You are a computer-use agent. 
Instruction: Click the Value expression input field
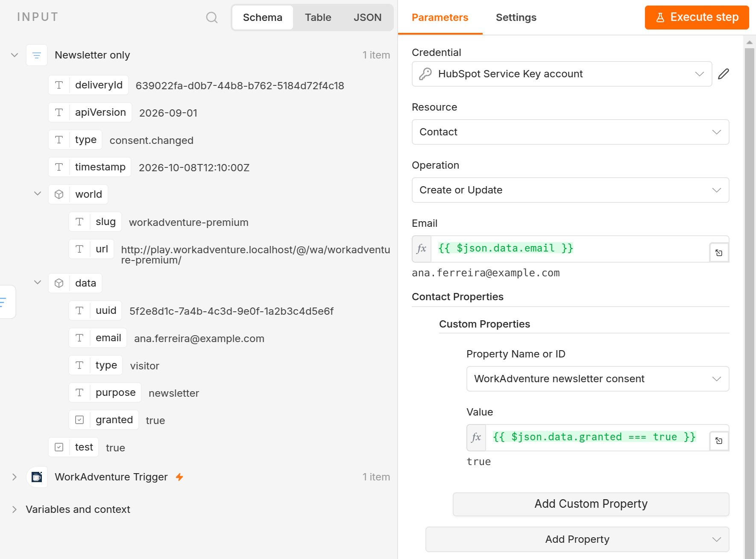pos(598,437)
